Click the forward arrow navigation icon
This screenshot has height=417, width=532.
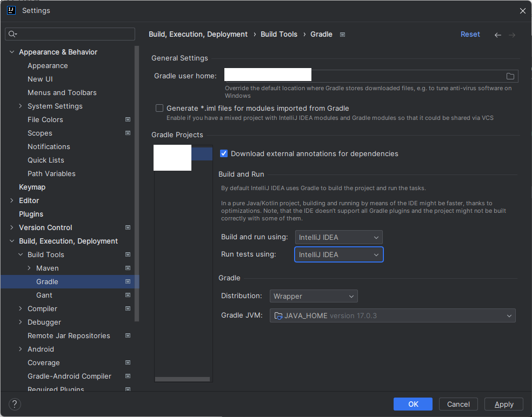(x=512, y=35)
